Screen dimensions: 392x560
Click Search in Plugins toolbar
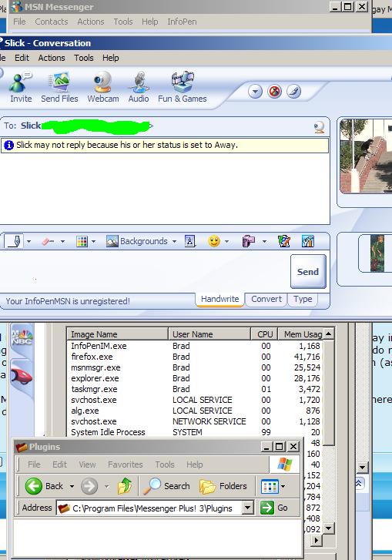click(166, 486)
